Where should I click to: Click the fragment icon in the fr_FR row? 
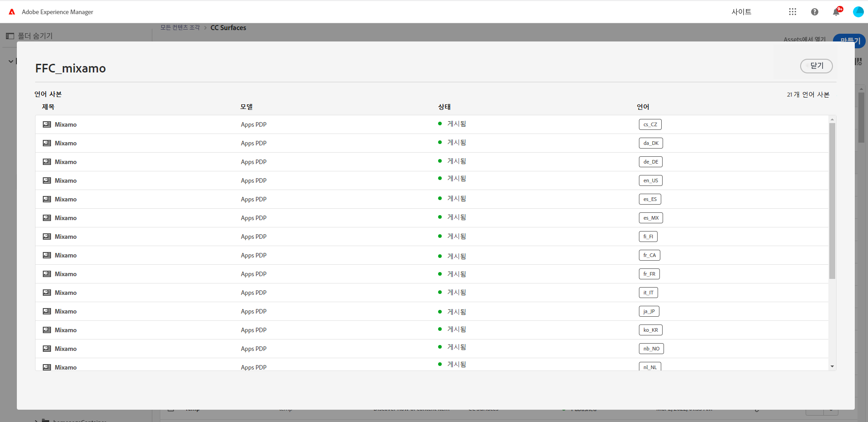47,274
